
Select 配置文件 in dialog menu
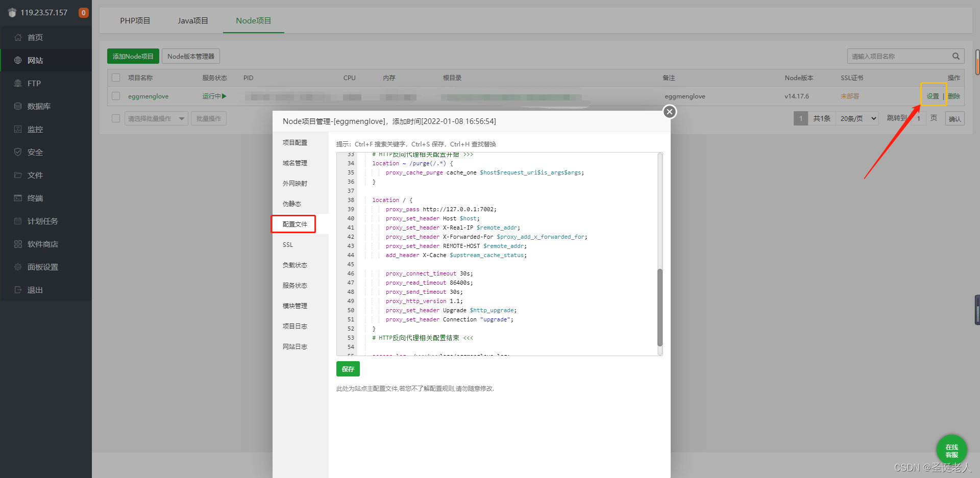pos(300,224)
